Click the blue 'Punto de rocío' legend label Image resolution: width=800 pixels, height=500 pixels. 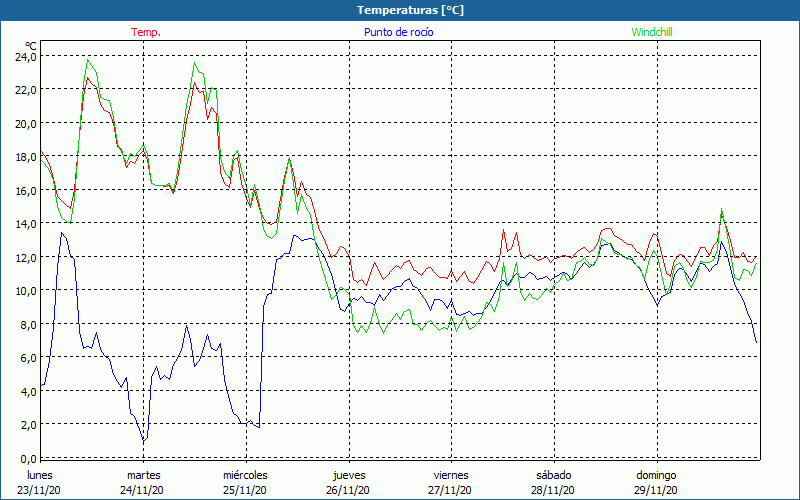tap(398, 32)
